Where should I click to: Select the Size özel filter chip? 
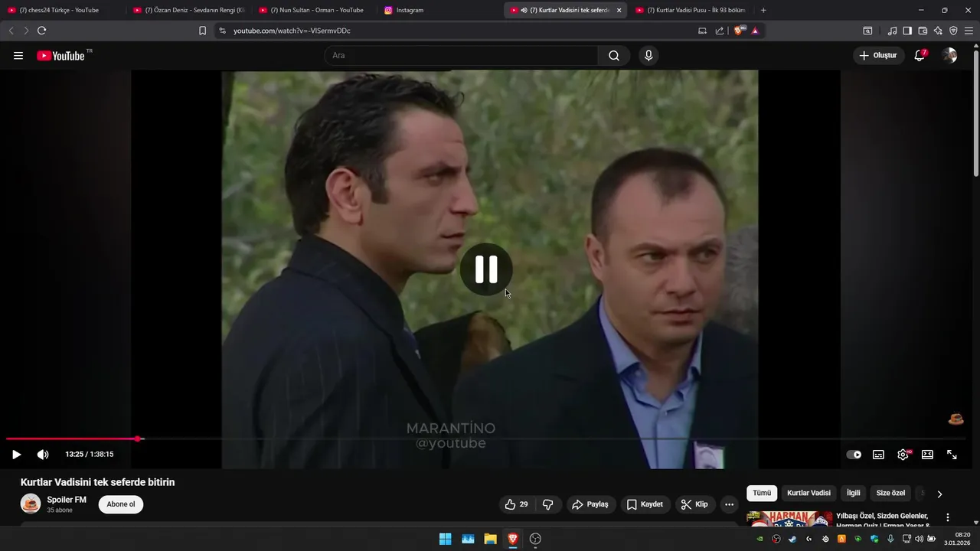click(890, 494)
